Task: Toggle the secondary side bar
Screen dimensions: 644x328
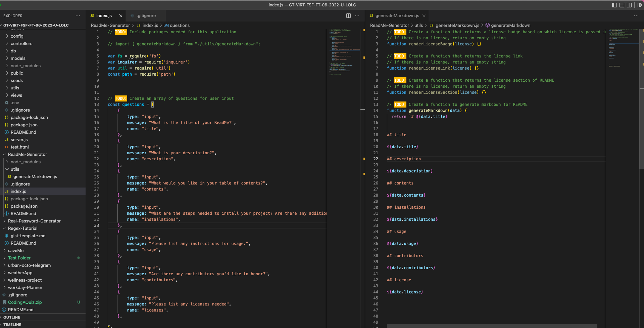Action: point(630,5)
